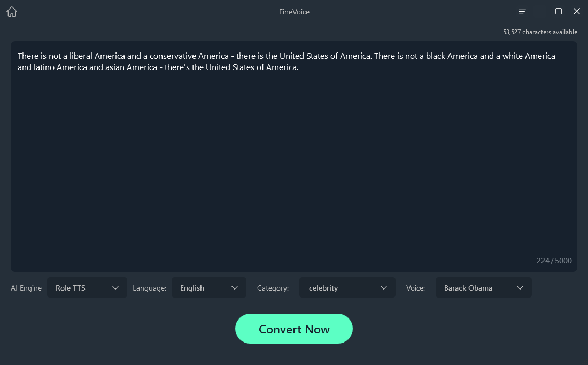Place cursor in second line of speech text

(160, 67)
